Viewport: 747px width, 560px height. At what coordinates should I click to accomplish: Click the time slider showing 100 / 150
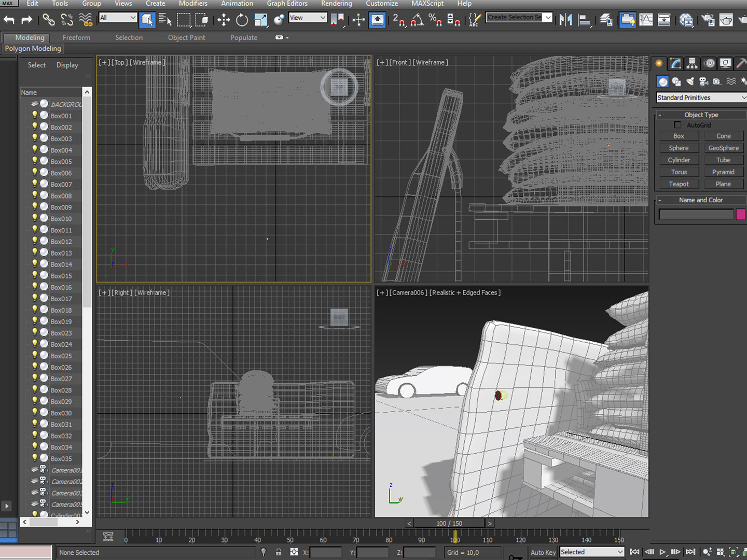pos(449,523)
